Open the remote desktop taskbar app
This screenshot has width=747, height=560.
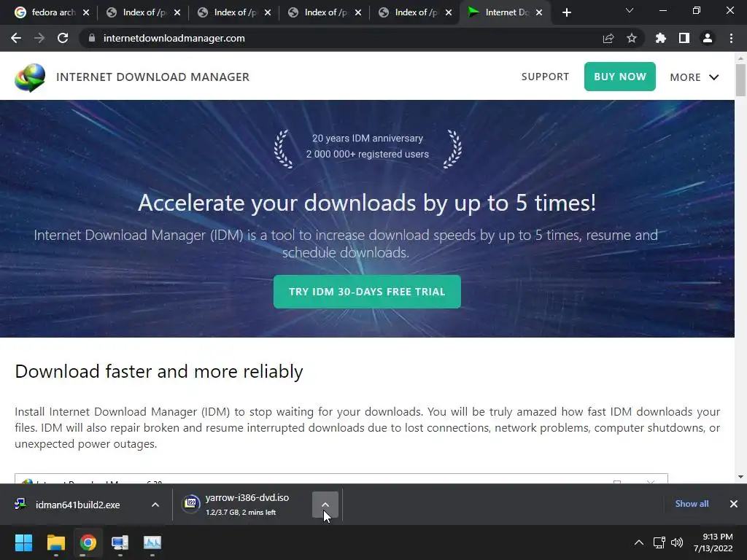(120, 542)
